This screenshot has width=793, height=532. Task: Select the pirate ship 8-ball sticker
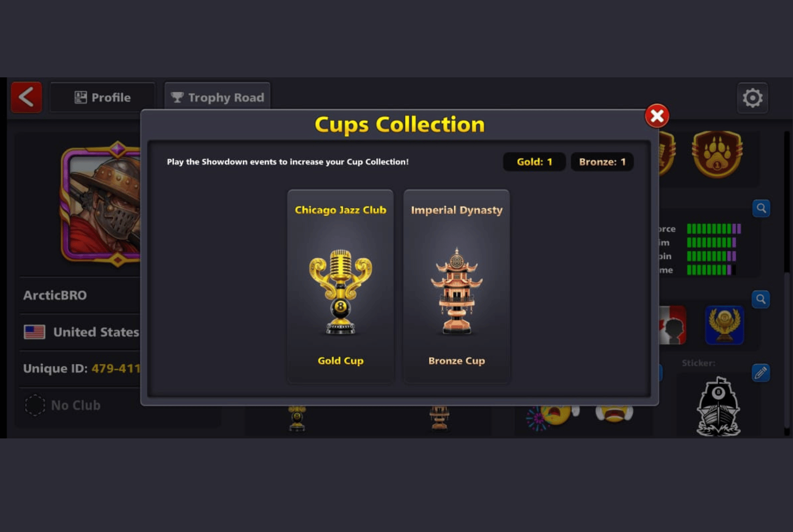tap(719, 406)
